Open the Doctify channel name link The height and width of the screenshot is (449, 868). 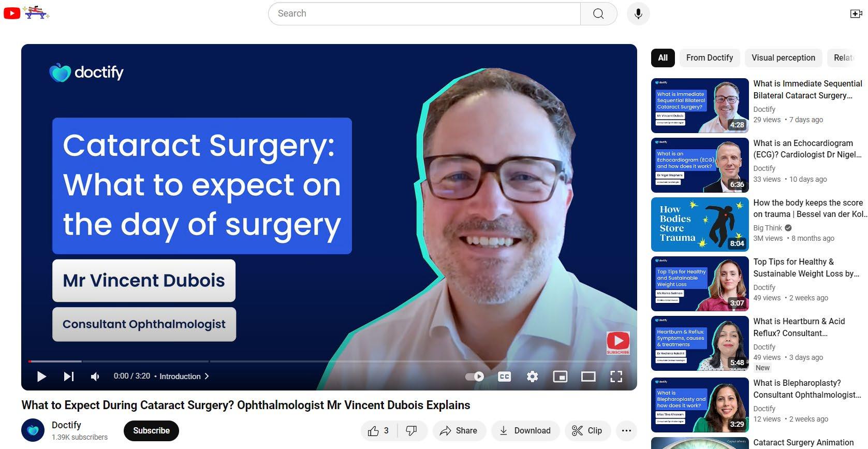point(66,425)
